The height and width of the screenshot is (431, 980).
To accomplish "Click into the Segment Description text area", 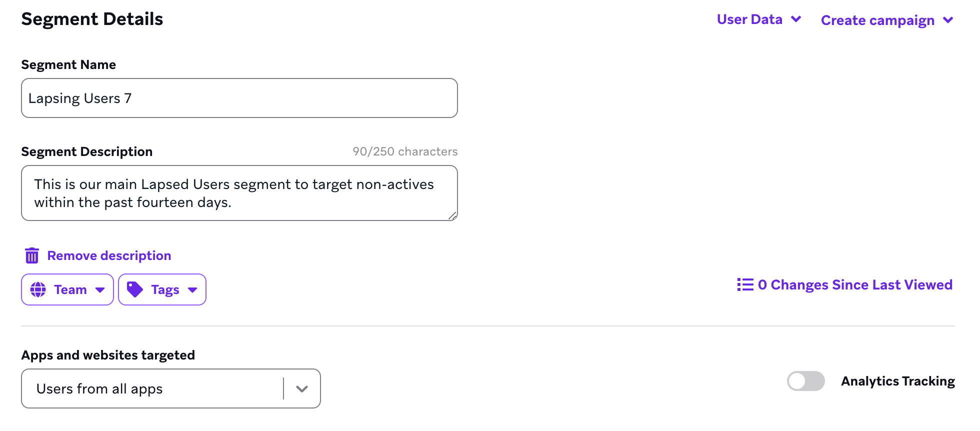I will (x=239, y=193).
